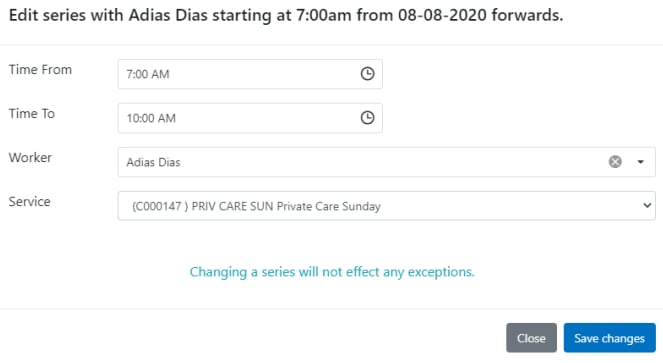The height and width of the screenshot is (363, 663).
Task: Expand the Service dropdown chevron
Action: click(647, 206)
